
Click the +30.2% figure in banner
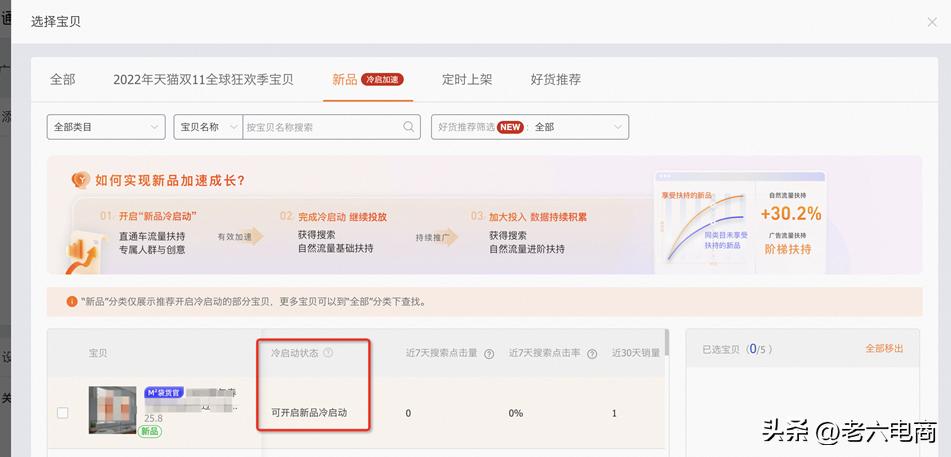pos(791,214)
